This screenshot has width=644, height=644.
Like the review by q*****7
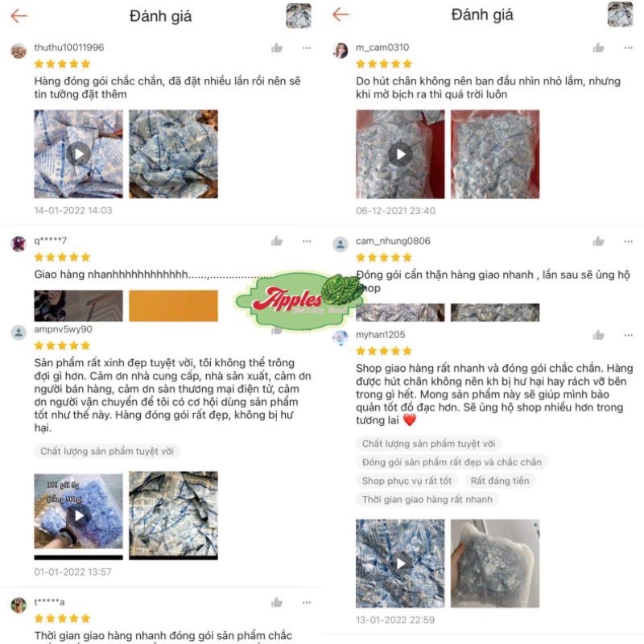(x=277, y=241)
